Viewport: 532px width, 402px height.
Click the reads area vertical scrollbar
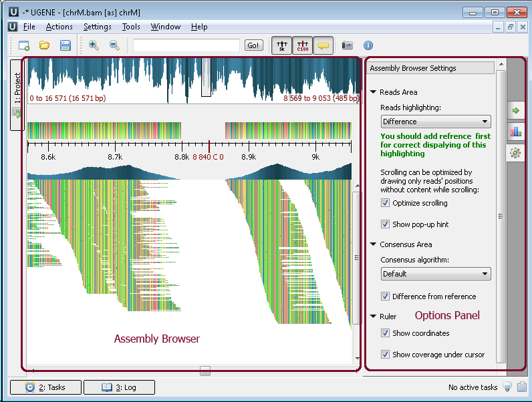357,258
